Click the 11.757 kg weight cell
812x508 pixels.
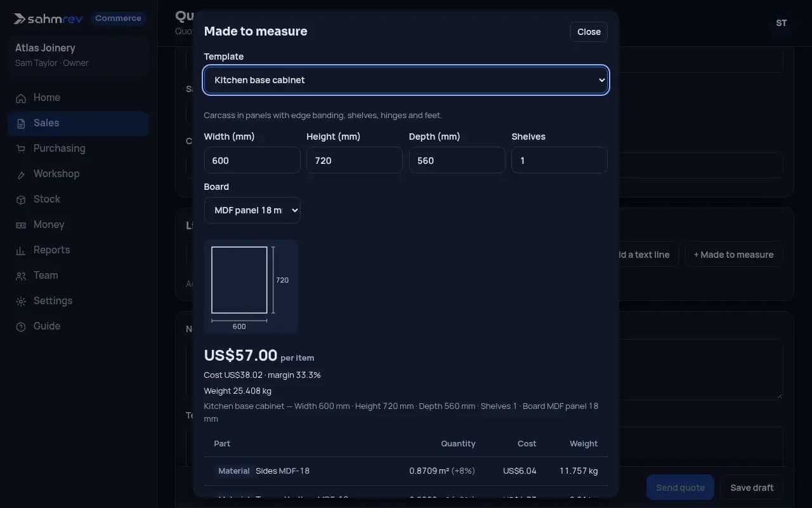pos(579,471)
